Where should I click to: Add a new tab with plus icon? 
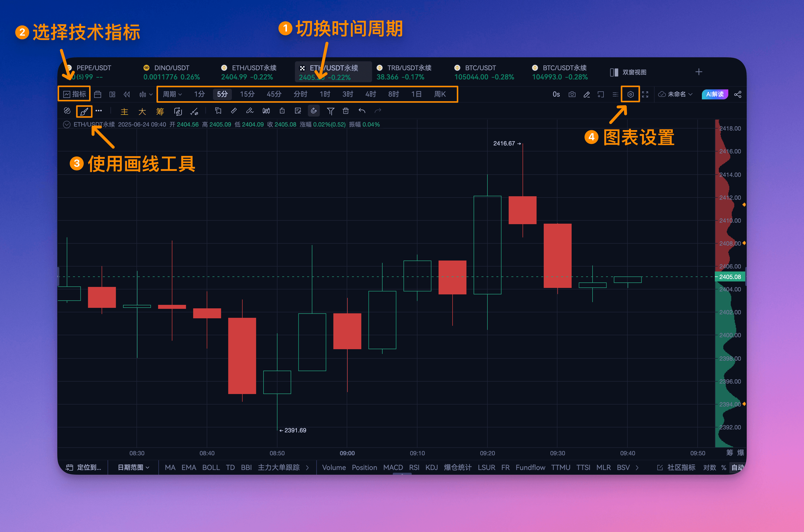(699, 72)
